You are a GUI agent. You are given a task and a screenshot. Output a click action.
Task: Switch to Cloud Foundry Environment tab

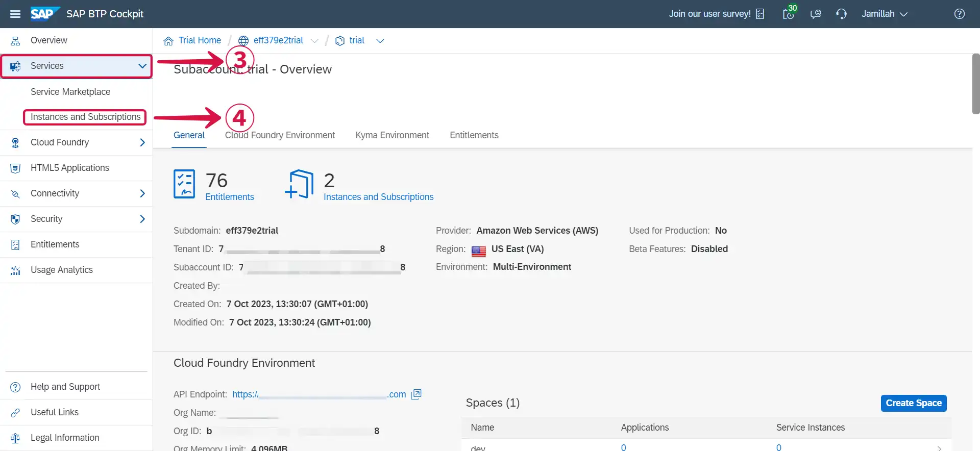(x=280, y=135)
